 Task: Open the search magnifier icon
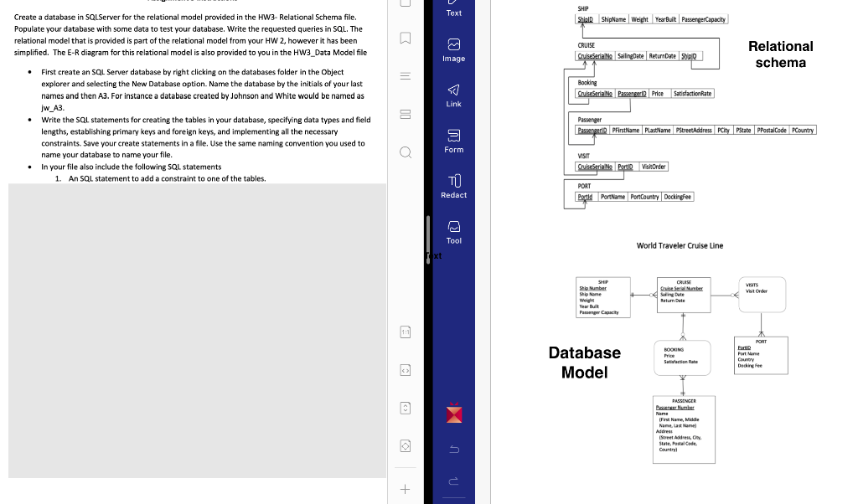click(x=406, y=152)
